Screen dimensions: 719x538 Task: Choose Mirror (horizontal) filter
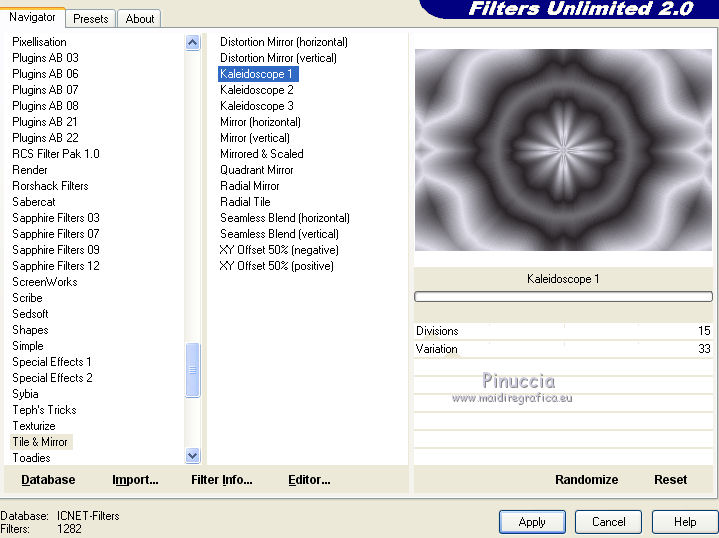tap(260, 122)
